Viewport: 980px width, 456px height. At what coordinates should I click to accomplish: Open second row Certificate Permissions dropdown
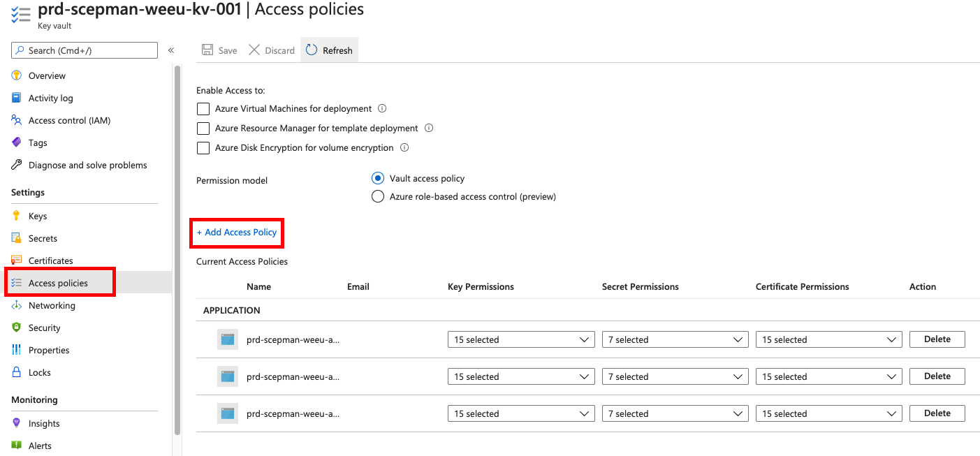click(829, 376)
